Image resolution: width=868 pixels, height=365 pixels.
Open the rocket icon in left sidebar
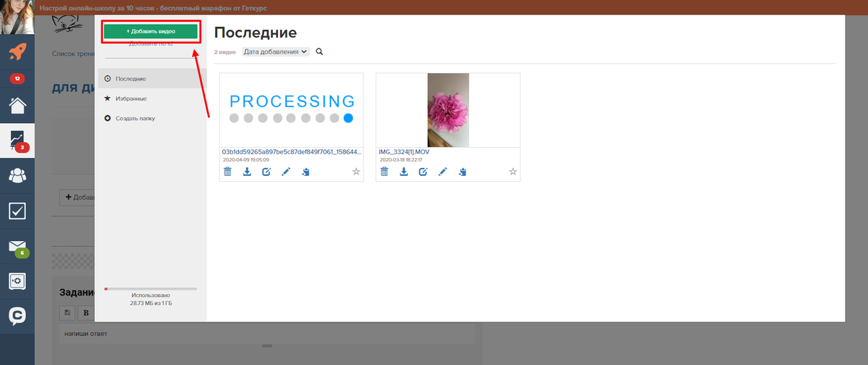[x=17, y=53]
